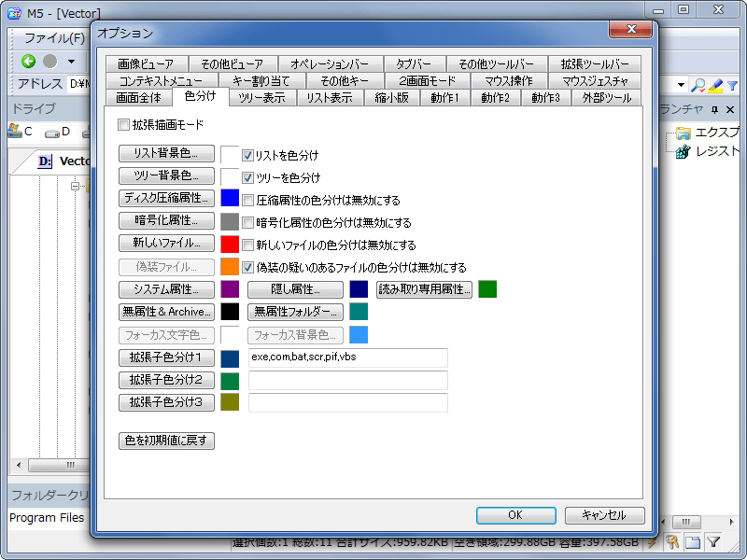Enable 圧縮属性の色分けは無効にする checkbox
The width and height of the screenshot is (747, 560).
point(247,200)
